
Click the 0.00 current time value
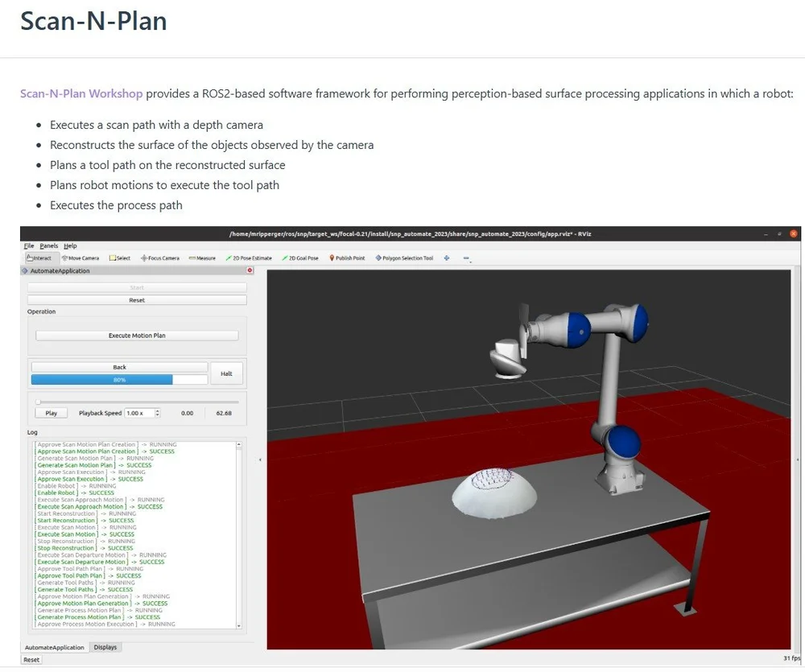click(x=188, y=413)
